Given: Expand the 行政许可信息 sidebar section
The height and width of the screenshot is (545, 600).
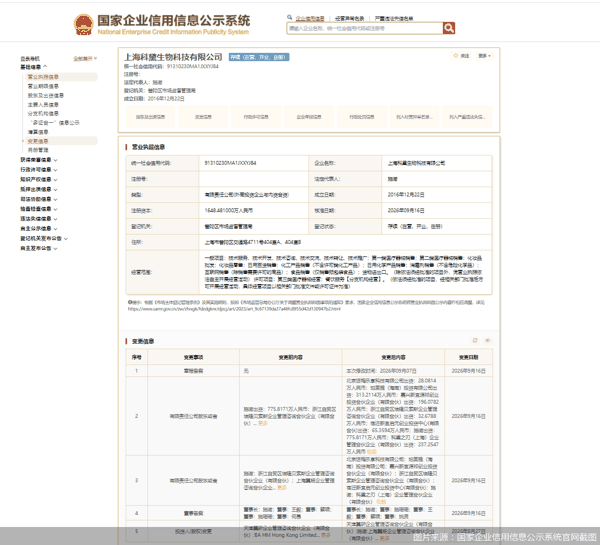Looking at the screenshot, I should (x=39, y=170).
